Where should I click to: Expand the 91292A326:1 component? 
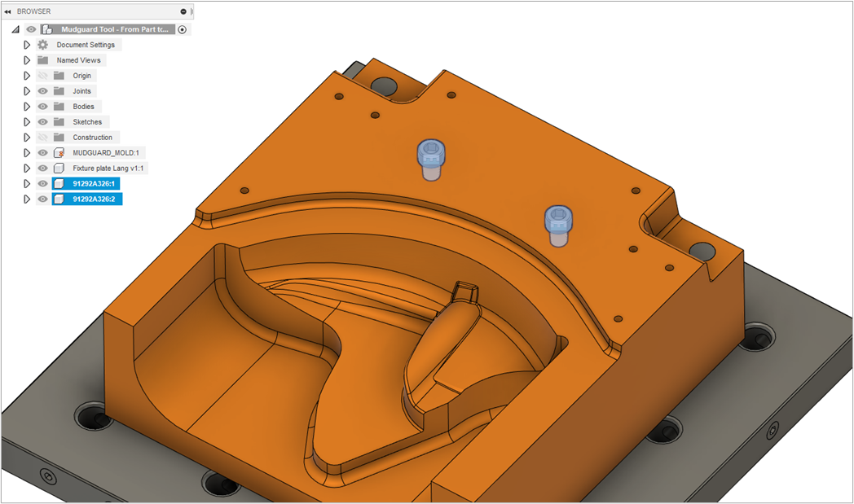27,183
